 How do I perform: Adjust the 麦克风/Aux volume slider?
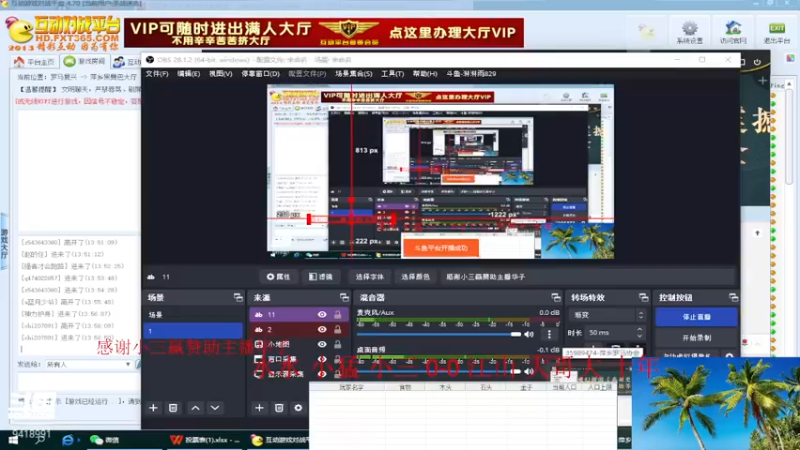point(439,335)
